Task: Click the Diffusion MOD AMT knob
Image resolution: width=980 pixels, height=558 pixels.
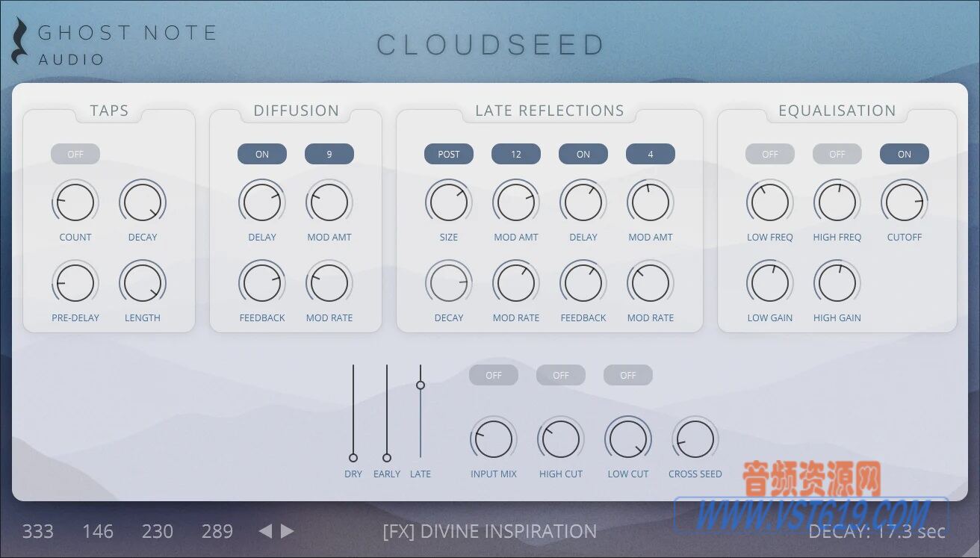Action: [x=329, y=202]
